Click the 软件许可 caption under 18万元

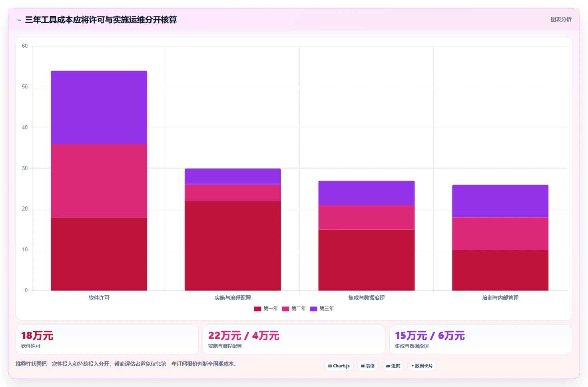pos(31,346)
